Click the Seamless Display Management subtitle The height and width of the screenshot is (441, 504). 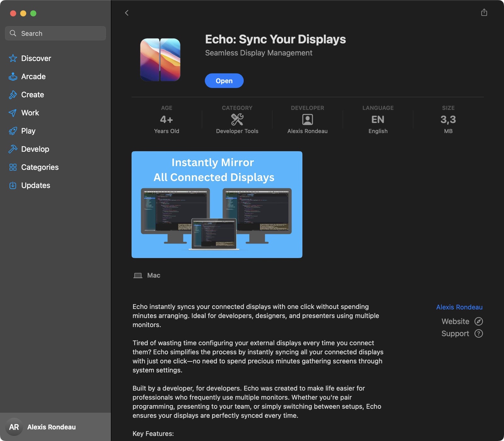coord(259,53)
